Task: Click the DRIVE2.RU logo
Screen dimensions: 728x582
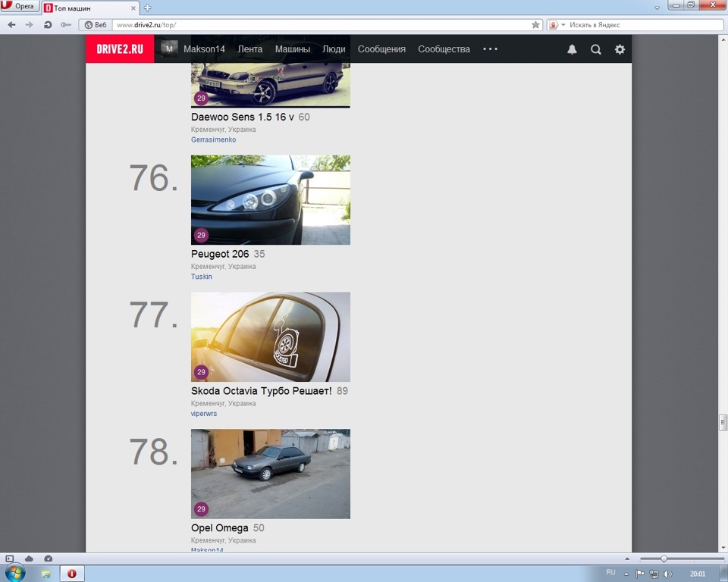Action: tap(120, 48)
